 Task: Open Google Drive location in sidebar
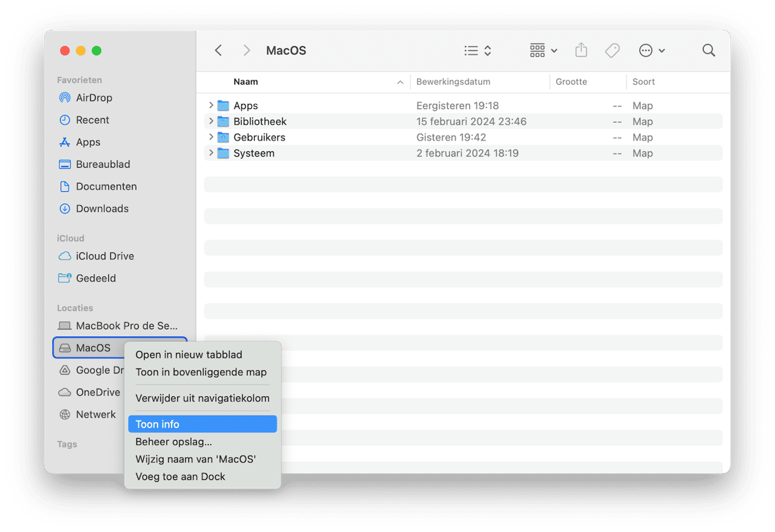[91, 370]
